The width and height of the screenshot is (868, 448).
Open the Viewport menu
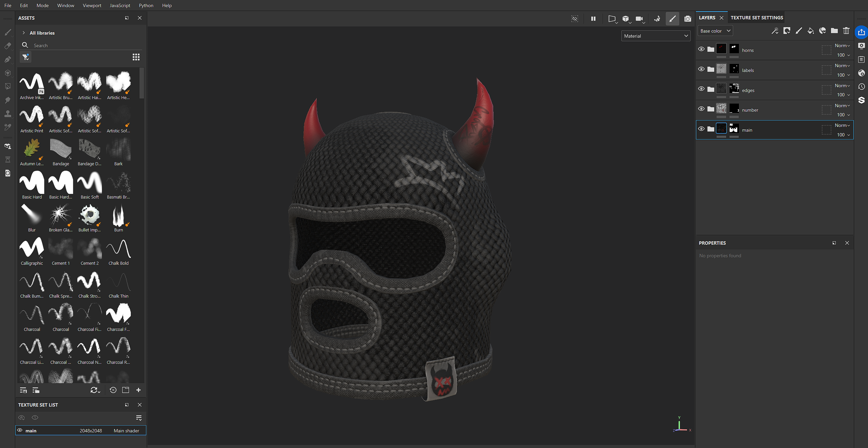click(x=92, y=5)
